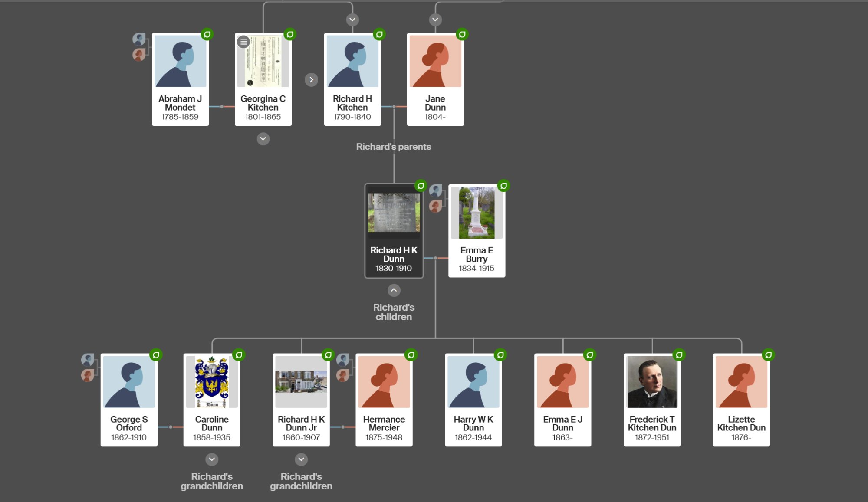Collapse Richard's children using the up chevron
The image size is (868, 502).
pyautogui.click(x=394, y=290)
